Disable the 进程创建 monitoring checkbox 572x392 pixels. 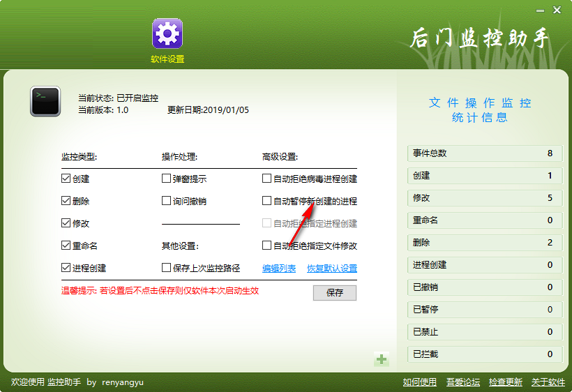(x=66, y=268)
